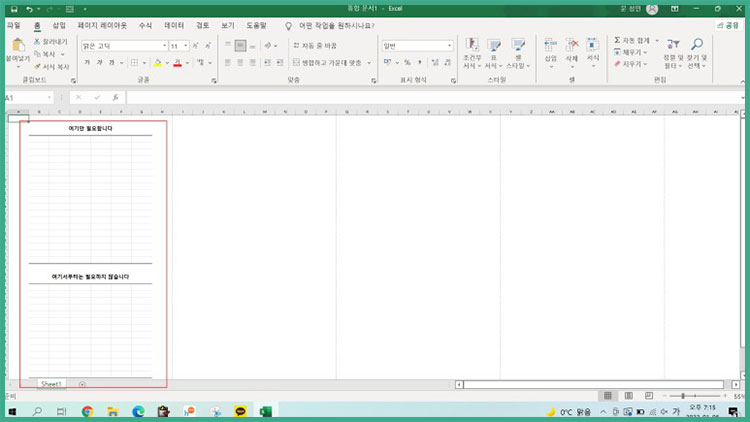
Task: Click the Insert Function fx icon
Action: (x=115, y=98)
